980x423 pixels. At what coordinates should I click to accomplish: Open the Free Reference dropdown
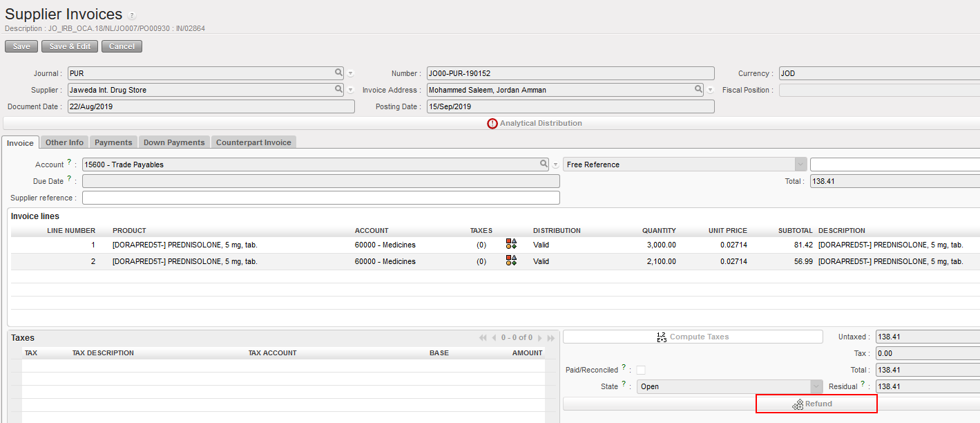(800, 164)
